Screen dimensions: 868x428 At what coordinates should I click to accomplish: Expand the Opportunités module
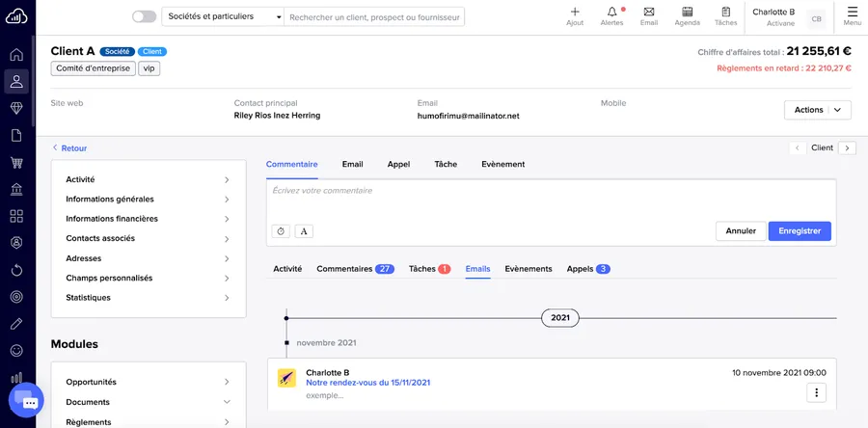tap(149, 382)
